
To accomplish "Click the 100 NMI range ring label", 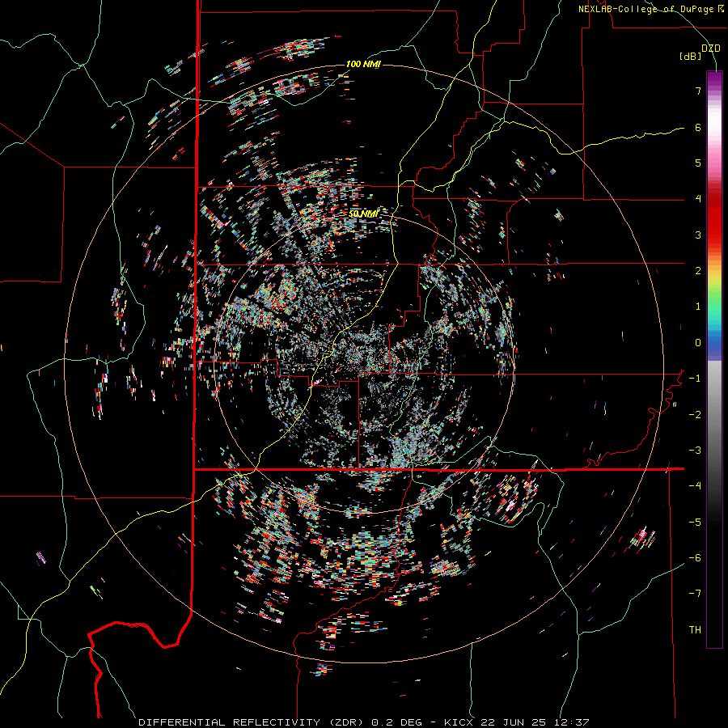I will pyautogui.click(x=363, y=64).
